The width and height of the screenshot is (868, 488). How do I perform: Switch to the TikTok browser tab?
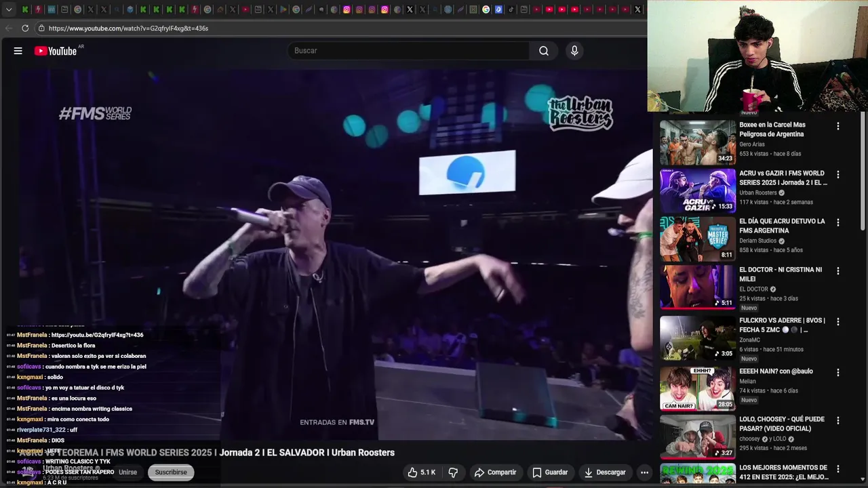(x=511, y=9)
